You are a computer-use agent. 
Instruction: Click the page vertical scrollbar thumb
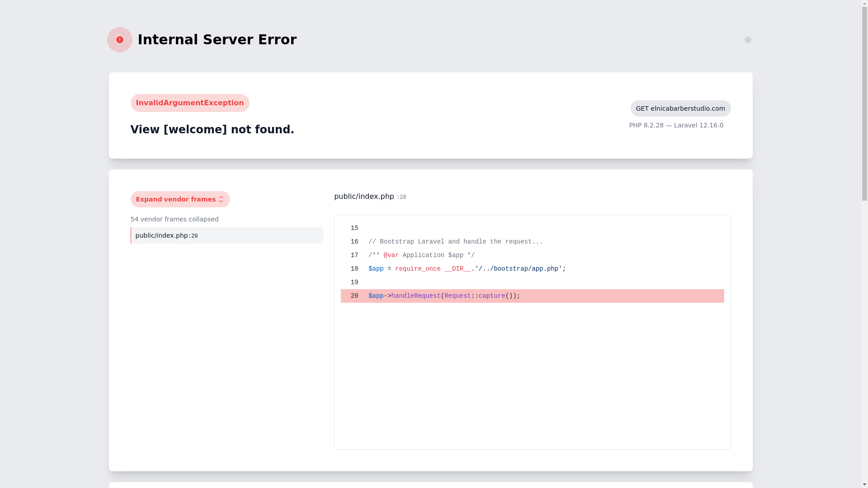(864, 104)
